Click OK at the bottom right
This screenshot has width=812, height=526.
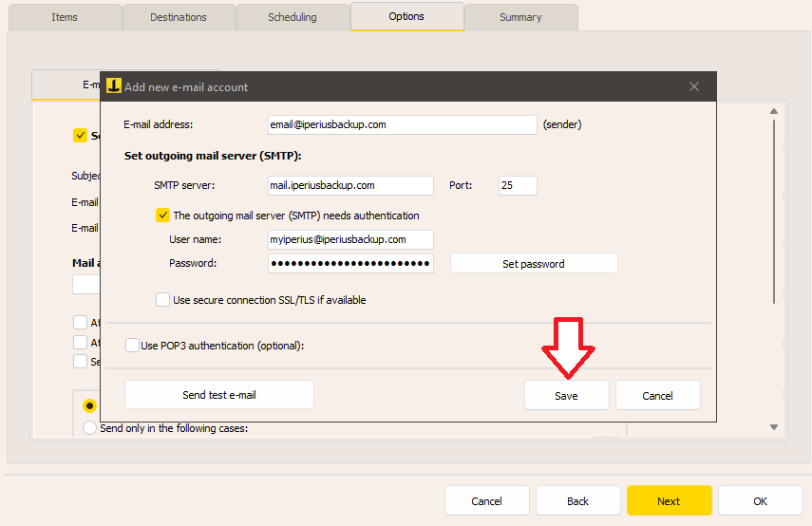760,500
